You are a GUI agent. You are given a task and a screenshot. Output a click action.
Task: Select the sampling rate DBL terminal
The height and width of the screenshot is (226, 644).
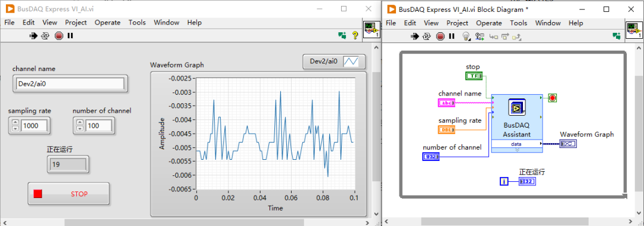(x=447, y=130)
